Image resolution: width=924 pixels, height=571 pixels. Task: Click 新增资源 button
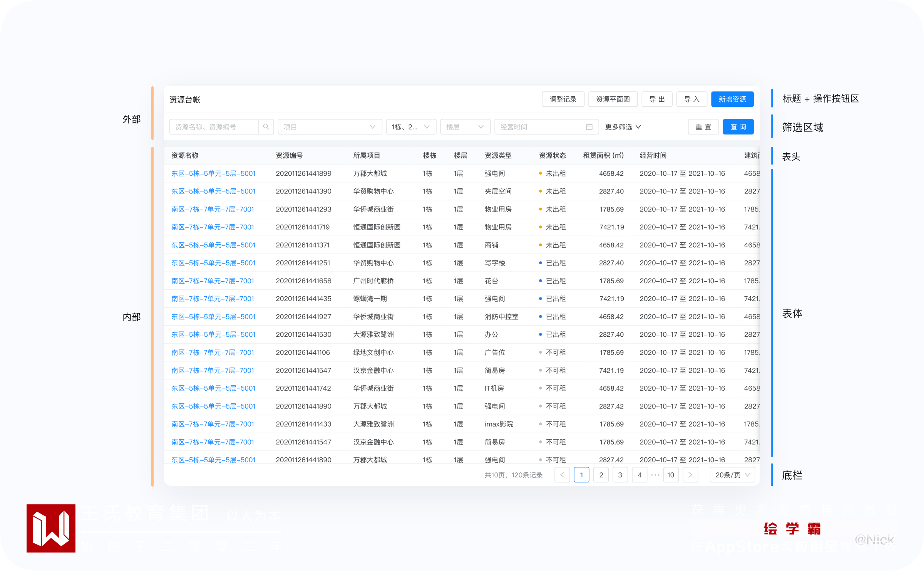(x=732, y=99)
